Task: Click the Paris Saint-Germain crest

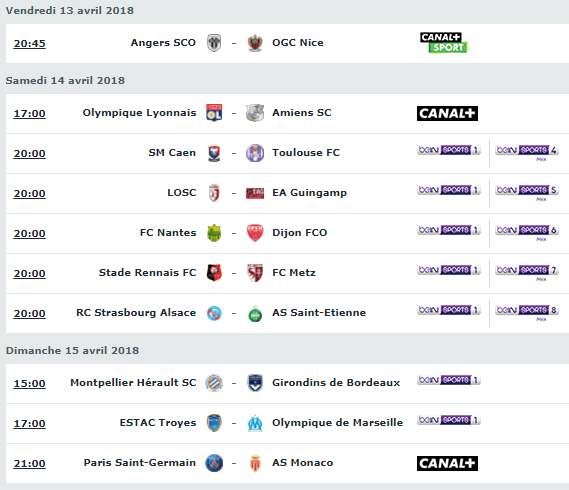Action: click(214, 463)
